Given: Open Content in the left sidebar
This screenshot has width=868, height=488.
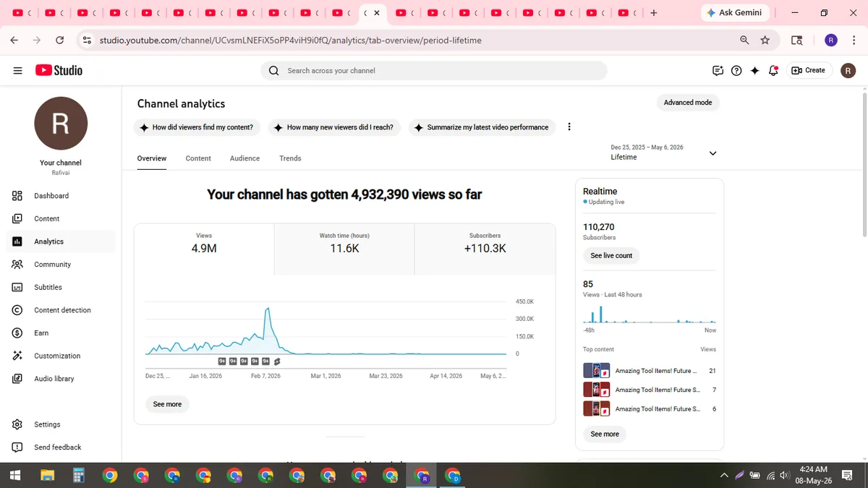Looking at the screenshot, I should [x=61, y=218].
